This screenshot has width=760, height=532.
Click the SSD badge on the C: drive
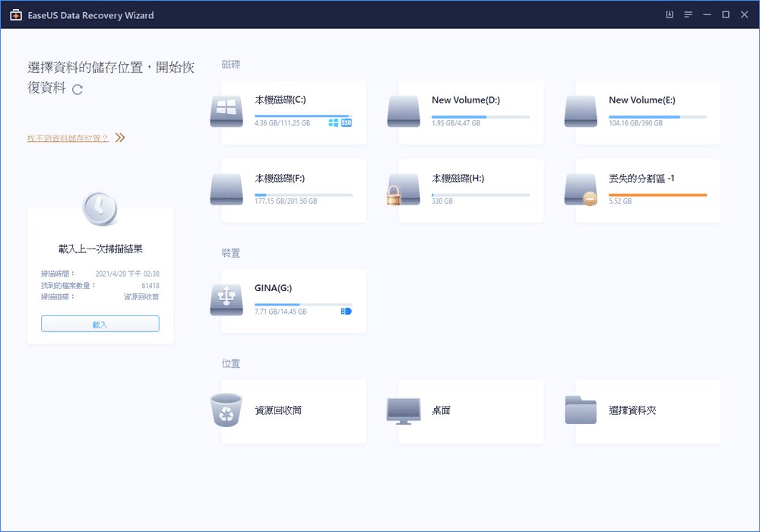click(347, 123)
